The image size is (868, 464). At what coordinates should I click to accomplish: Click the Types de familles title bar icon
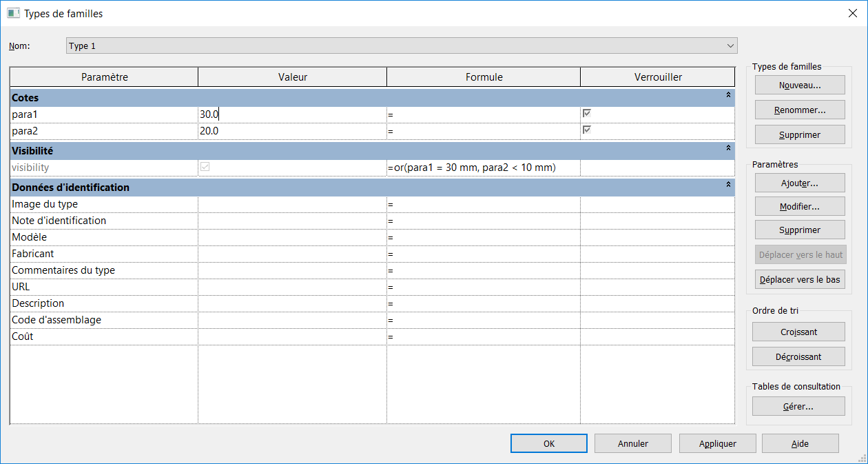(13, 13)
